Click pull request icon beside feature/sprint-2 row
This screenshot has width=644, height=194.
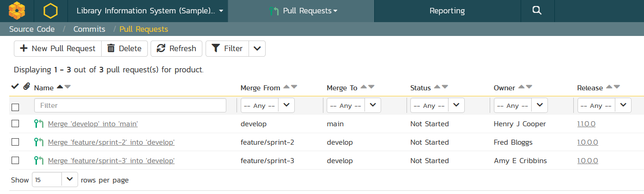(39, 142)
